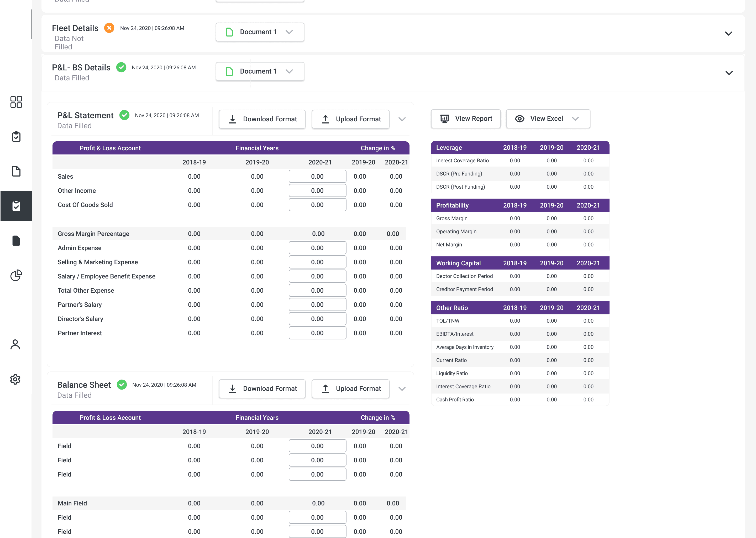The height and width of the screenshot is (538, 756).
Task: Click the Other Income 2020-21 input field
Action: click(317, 190)
